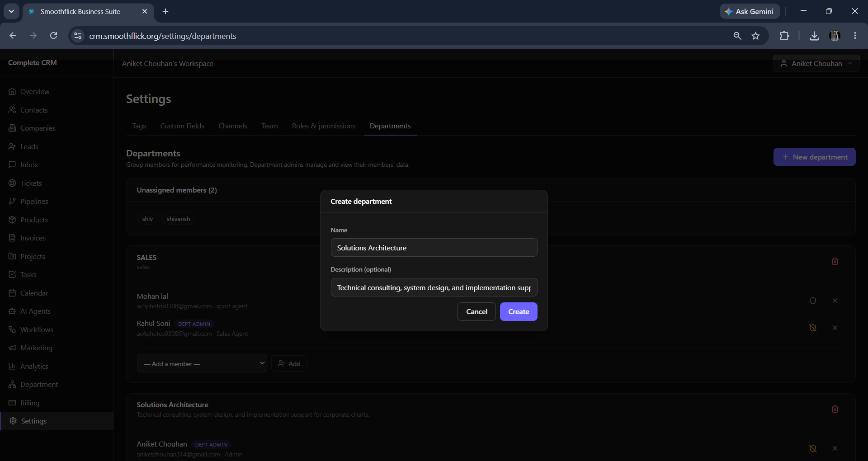Screen dimensions: 868x461
Task: Revoke Rahul Soni's dept admin role
Action: coord(813,328)
